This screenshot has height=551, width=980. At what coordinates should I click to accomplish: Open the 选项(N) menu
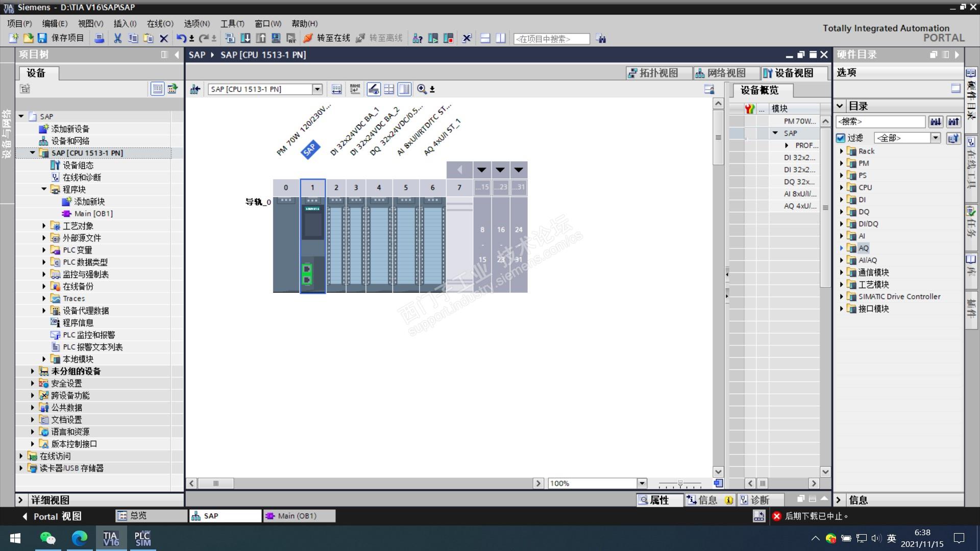click(197, 23)
